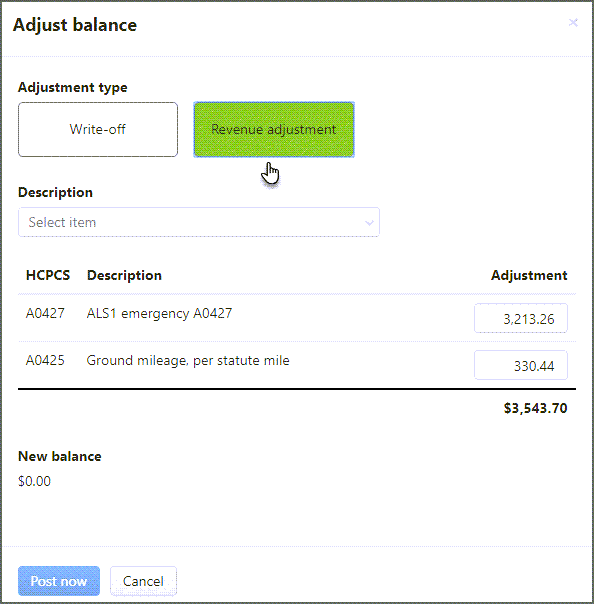This screenshot has height=604, width=594.
Task: Post the adjustment with Post now
Action: point(59,581)
